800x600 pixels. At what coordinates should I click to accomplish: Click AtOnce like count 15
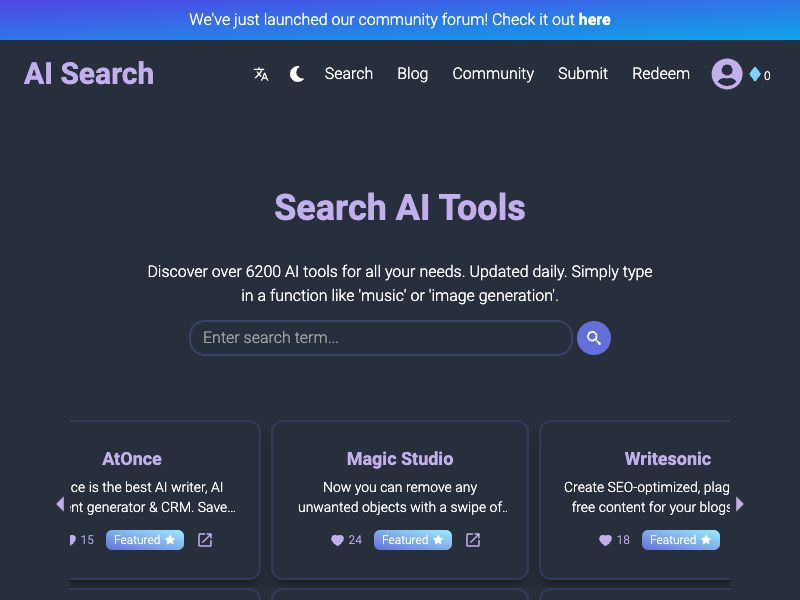87,540
